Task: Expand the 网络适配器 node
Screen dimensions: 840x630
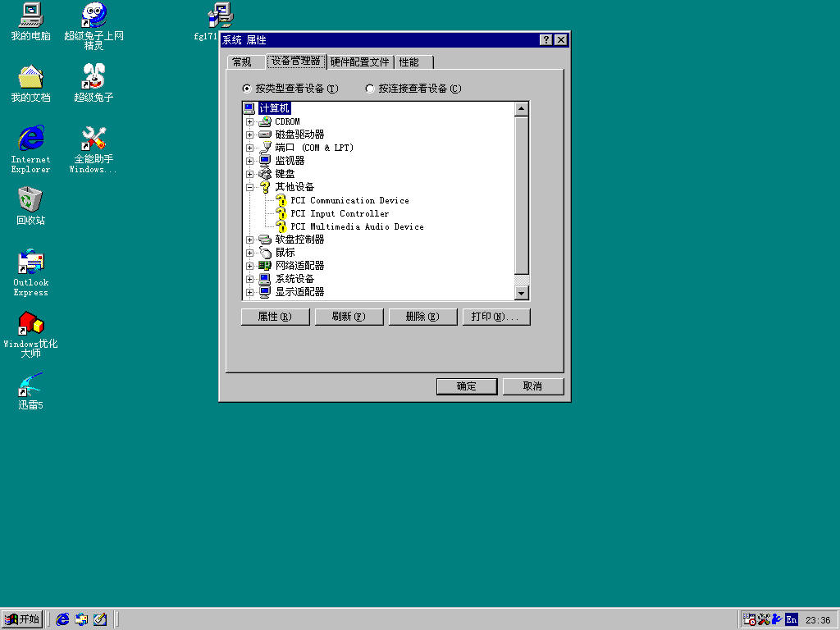Action: coord(249,266)
